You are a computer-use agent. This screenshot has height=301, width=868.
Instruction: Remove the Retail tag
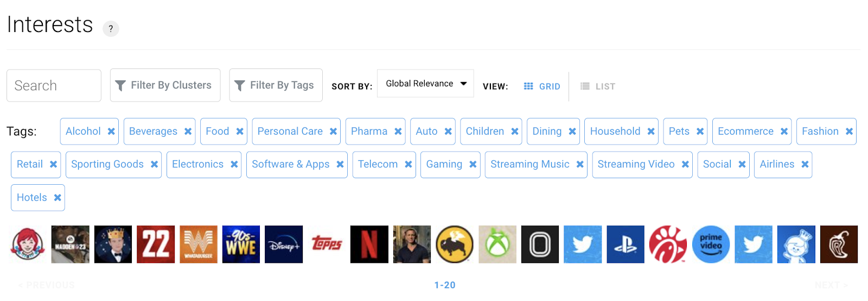pyautogui.click(x=53, y=165)
